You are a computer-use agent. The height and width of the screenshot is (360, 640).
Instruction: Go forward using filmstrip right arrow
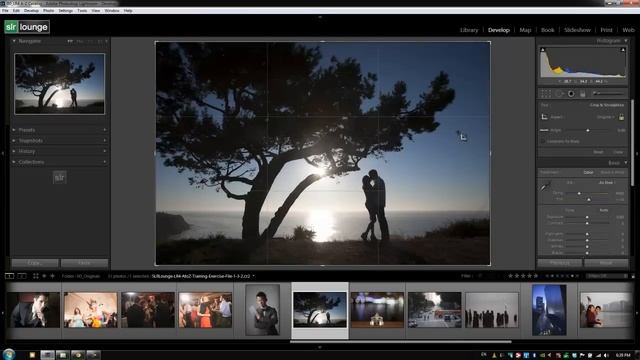[52, 276]
